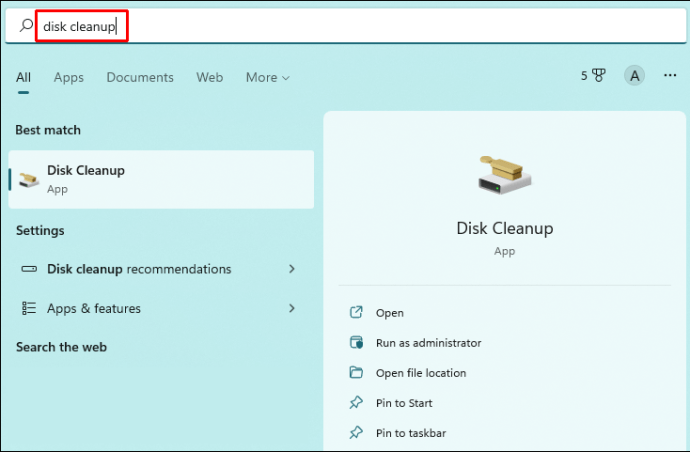The width and height of the screenshot is (690, 452).
Task: Click the Disk Cleanup best match icon
Action: [x=30, y=179]
